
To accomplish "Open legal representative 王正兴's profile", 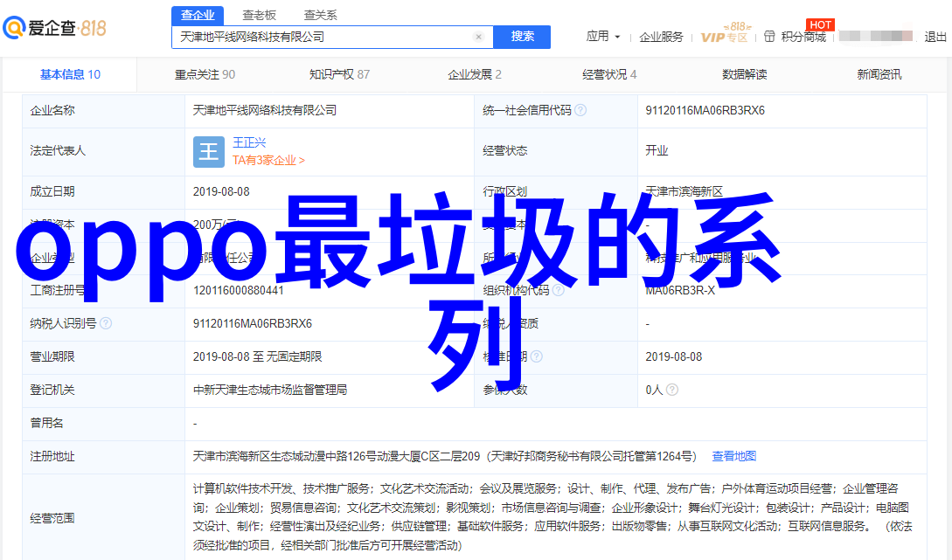I will pos(249,142).
